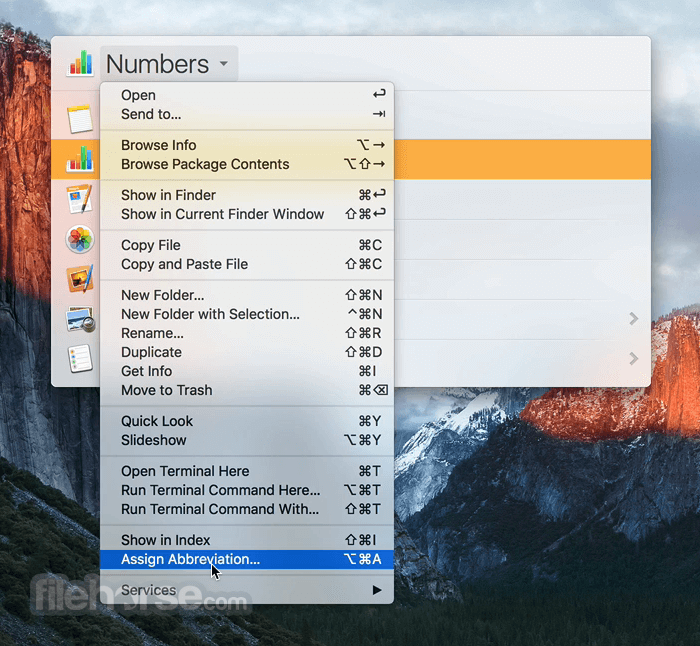700x646 pixels.
Task: Open the Services menu entry
Action: (x=247, y=590)
